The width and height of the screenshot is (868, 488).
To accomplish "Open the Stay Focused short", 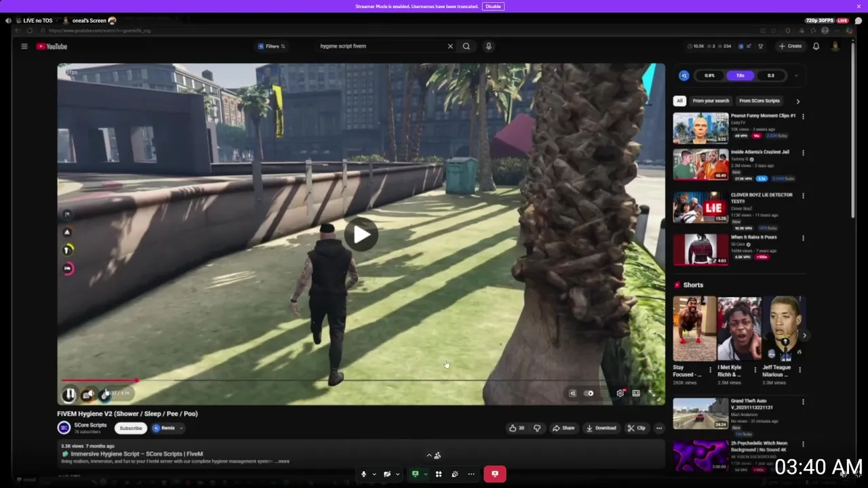I will point(694,329).
